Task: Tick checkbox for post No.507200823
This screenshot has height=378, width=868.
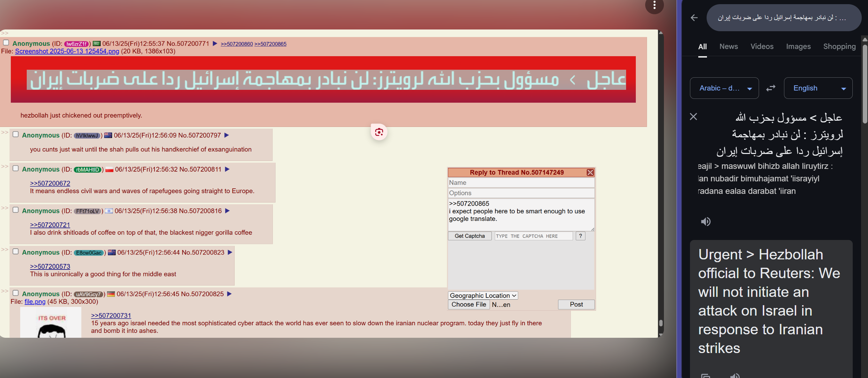Action: tap(16, 251)
